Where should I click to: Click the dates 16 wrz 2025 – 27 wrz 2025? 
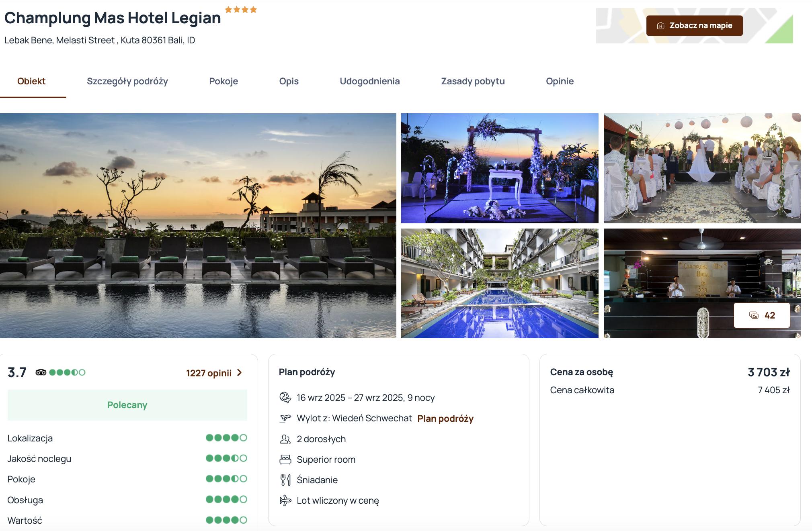click(350, 398)
